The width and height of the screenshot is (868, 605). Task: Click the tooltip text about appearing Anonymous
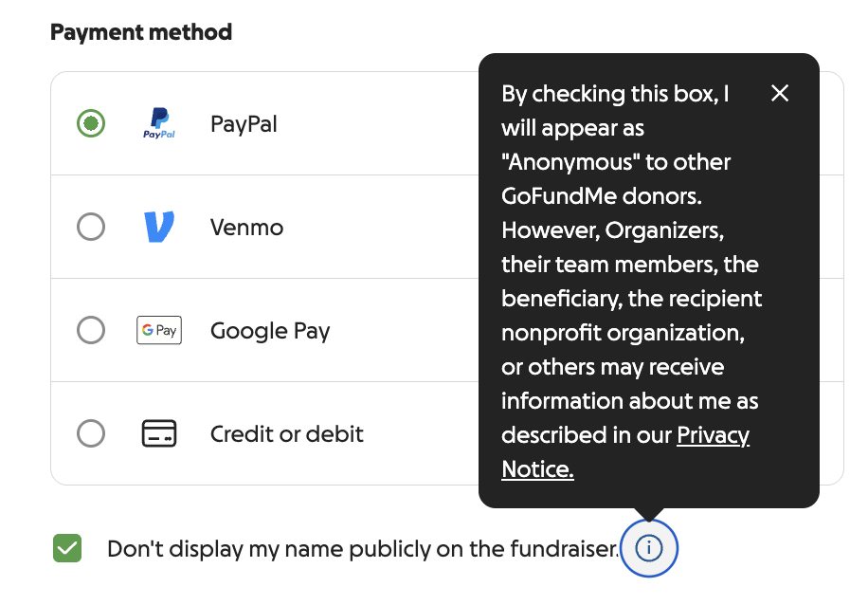click(x=631, y=282)
